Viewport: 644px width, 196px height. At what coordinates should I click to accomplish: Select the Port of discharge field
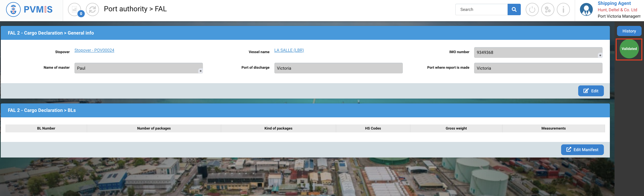point(338,68)
